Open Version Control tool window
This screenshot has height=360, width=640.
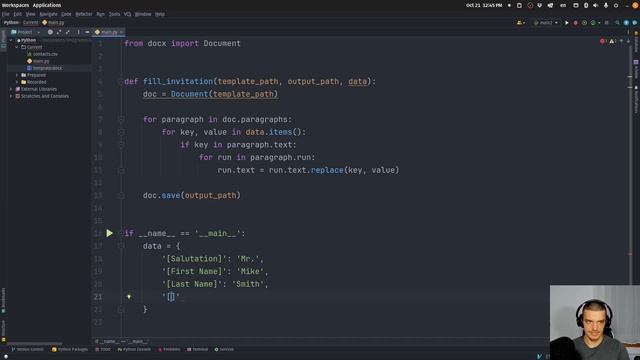pos(27,349)
